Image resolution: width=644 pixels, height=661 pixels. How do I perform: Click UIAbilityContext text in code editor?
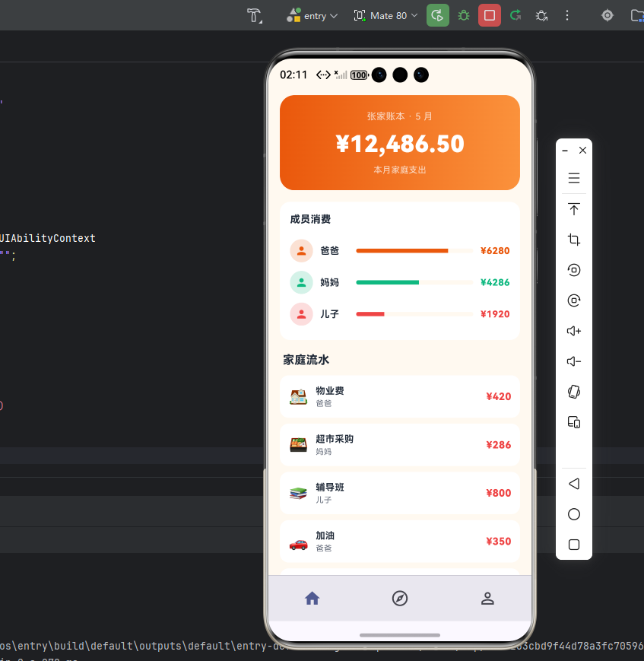tap(48, 238)
